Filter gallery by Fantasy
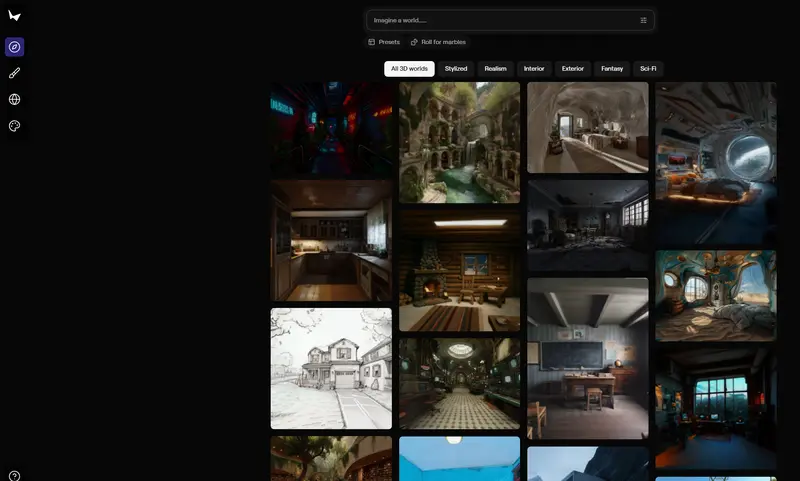The image size is (800, 481). click(612, 69)
